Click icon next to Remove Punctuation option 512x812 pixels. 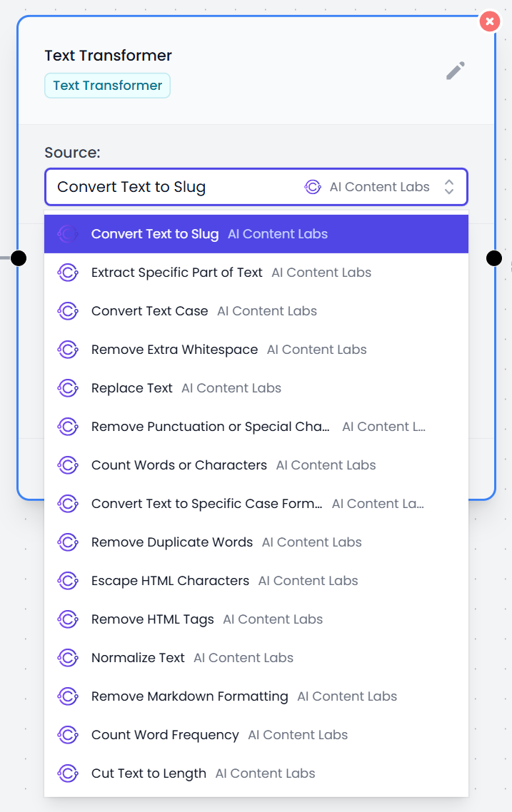[68, 427]
